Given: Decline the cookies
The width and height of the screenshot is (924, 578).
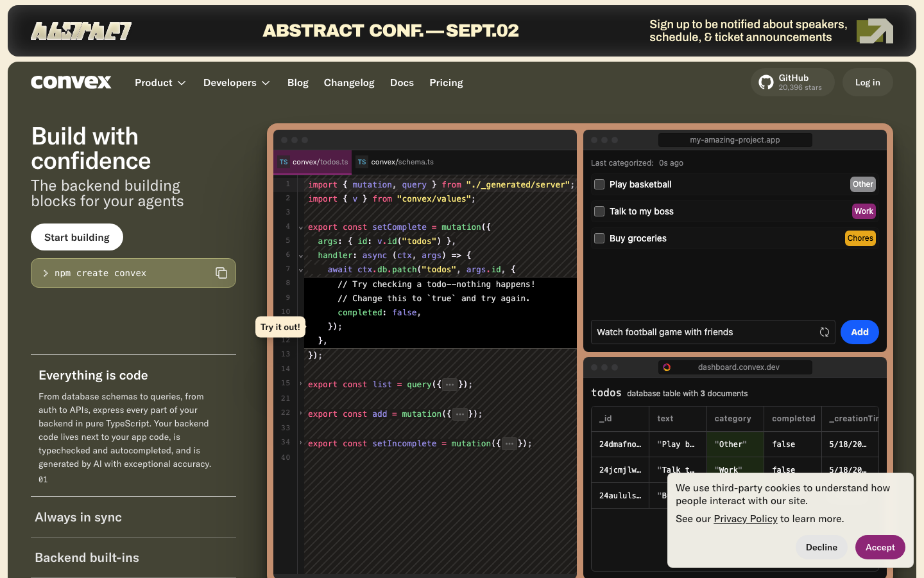Looking at the screenshot, I should 821,547.
